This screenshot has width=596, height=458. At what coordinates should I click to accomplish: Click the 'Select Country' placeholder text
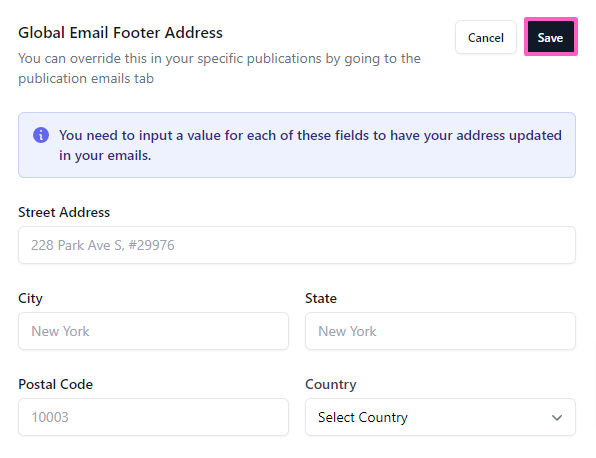[363, 417]
